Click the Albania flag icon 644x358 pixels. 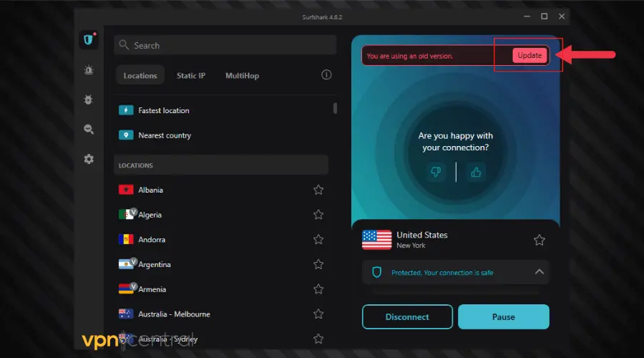(x=126, y=190)
